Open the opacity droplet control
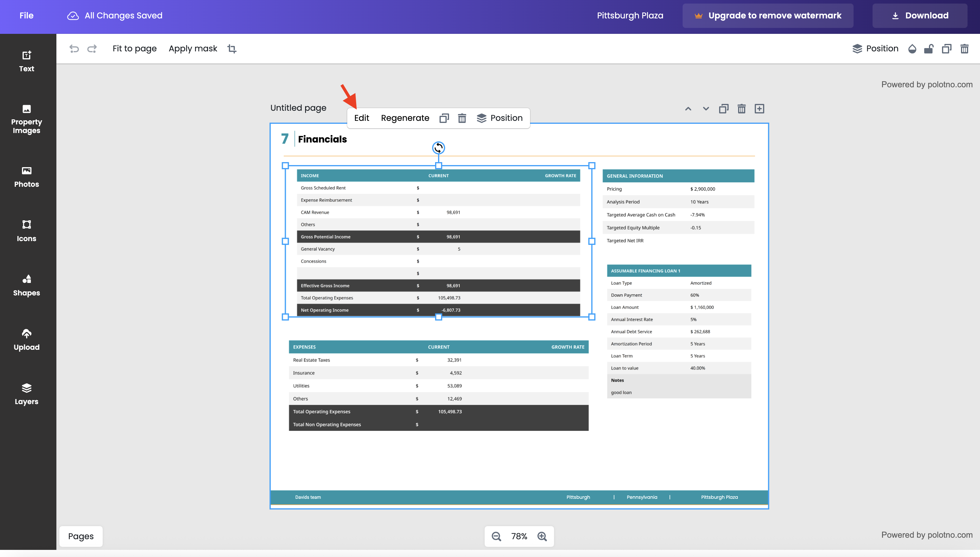The height and width of the screenshot is (557, 980). 912,49
